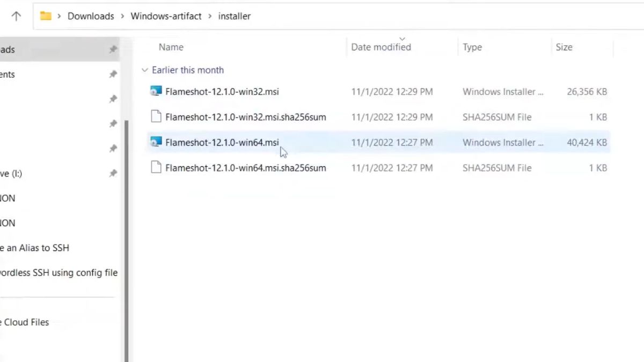Expand the chevron between Windows-artifact and installer
644x362 pixels.
210,16
